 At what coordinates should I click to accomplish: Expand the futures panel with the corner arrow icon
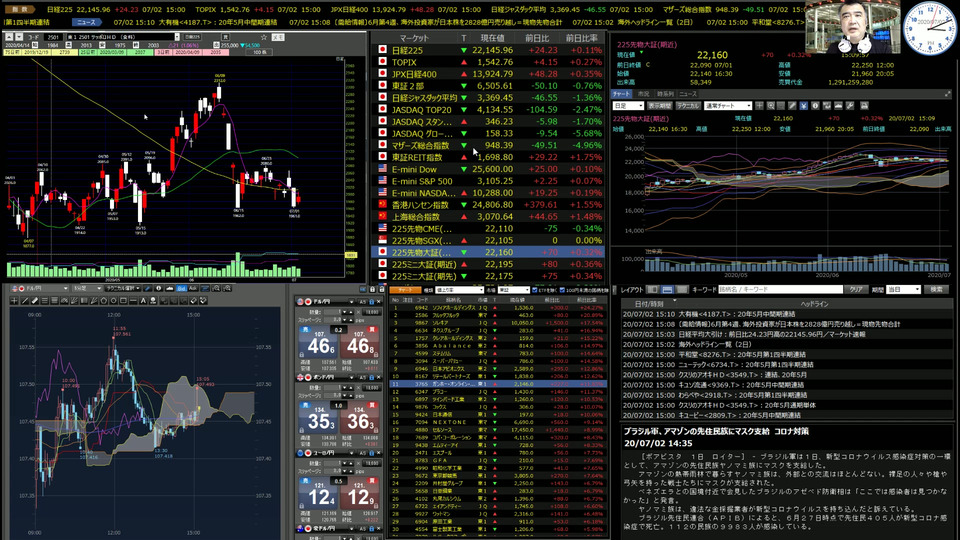click(948, 94)
